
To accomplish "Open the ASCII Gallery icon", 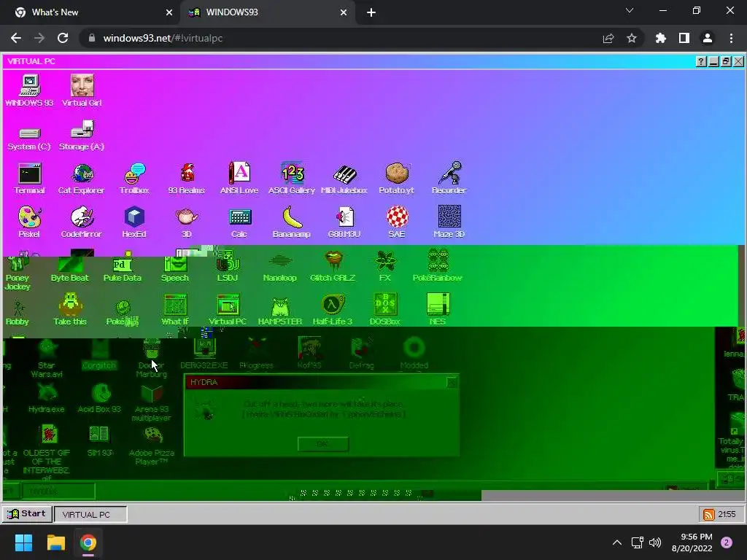I will click(x=292, y=179).
